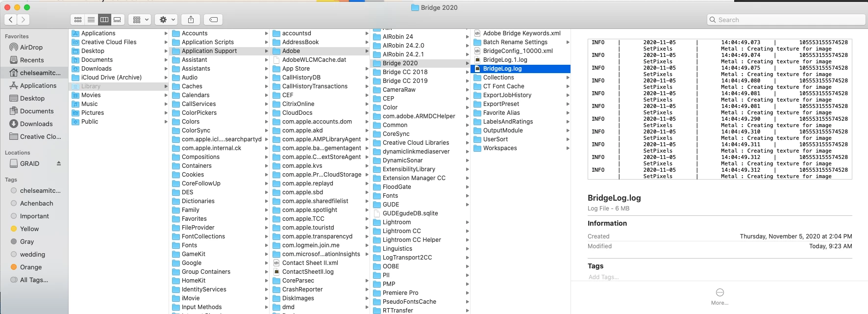Select AdobeWLCMCache.dat file
Image resolution: width=868 pixels, height=314 pixels.
tap(321, 60)
